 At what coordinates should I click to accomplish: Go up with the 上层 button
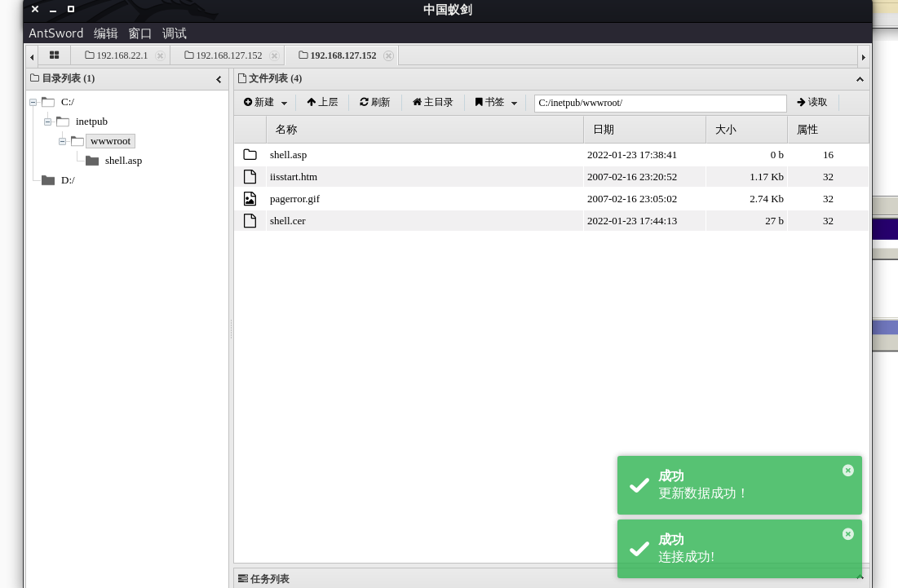[x=322, y=103]
